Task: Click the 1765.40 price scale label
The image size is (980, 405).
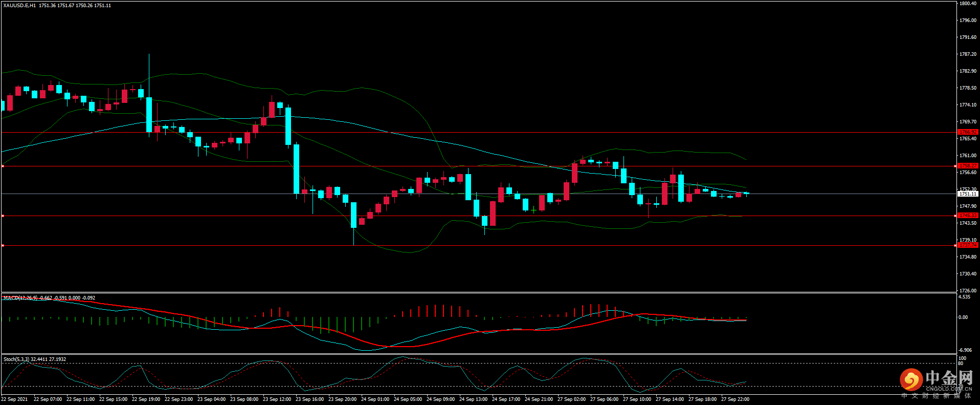Action: [968, 139]
